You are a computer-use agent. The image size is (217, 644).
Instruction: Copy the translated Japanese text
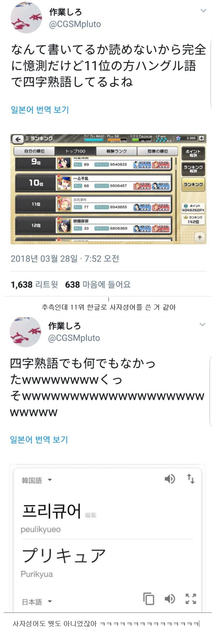pyautogui.click(x=148, y=599)
